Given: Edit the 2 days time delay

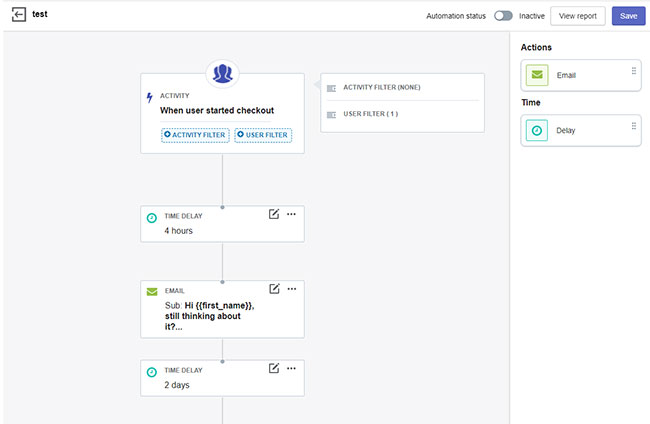Looking at the screenshot, I should [x=274, y=368].
